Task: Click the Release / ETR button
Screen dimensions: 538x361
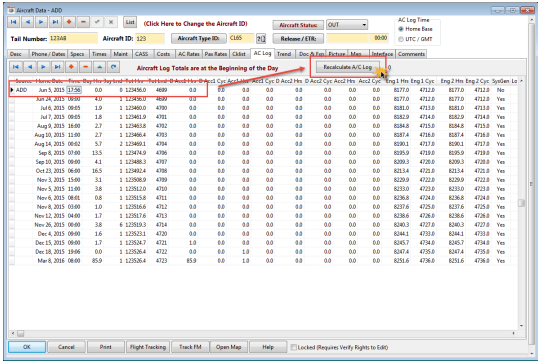Action: click(298, 38)
